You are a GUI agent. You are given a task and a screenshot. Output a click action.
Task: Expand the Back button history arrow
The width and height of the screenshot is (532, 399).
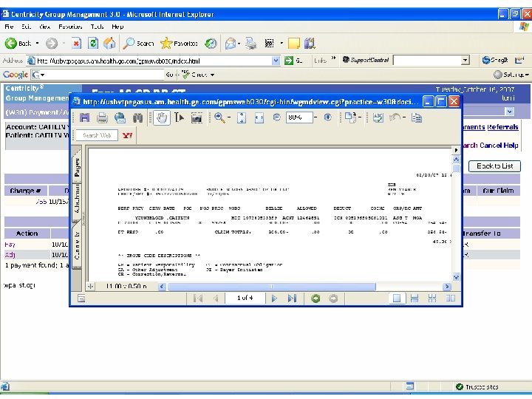(x=38, y=43)
